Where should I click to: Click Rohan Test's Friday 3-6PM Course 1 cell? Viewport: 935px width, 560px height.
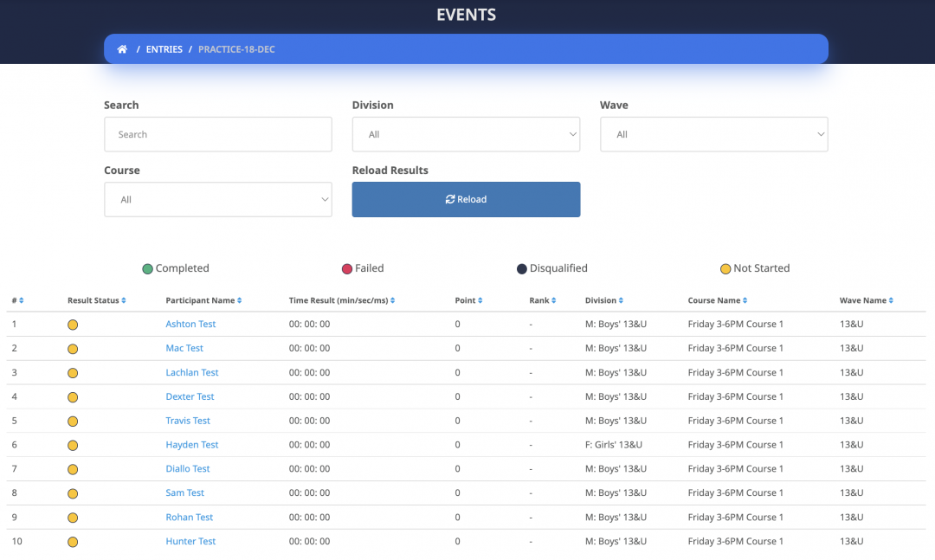tap(735, 517)
